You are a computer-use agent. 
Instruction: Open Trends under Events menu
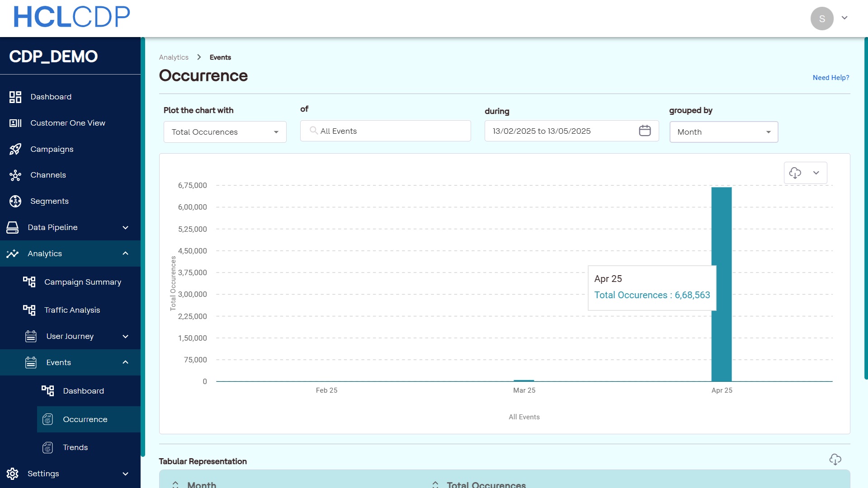[x=75, y=447]
